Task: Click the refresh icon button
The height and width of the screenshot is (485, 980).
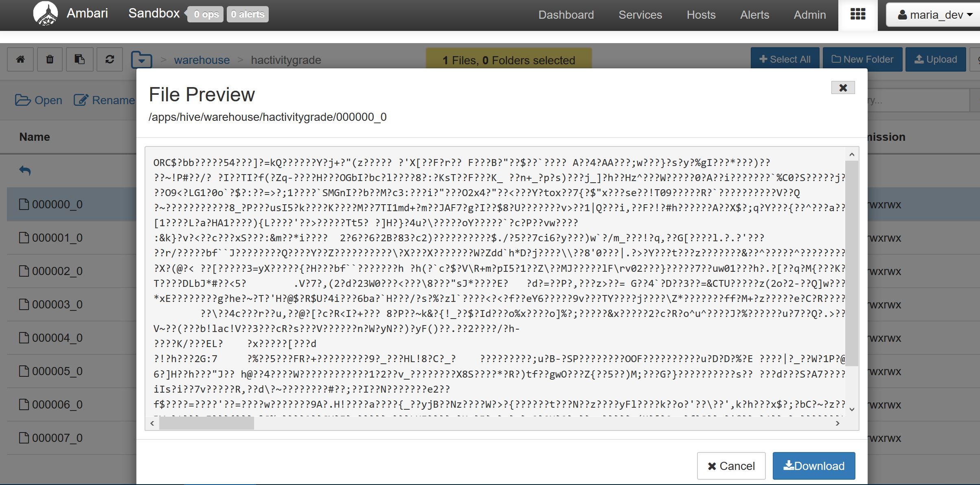Action: coord(110,59)
